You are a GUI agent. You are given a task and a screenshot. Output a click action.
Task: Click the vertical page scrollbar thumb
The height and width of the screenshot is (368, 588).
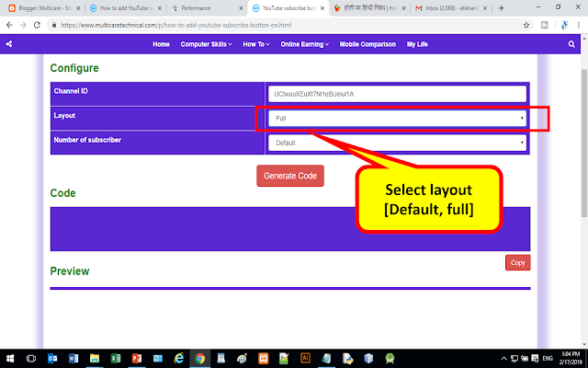click(x=584, y=143)
